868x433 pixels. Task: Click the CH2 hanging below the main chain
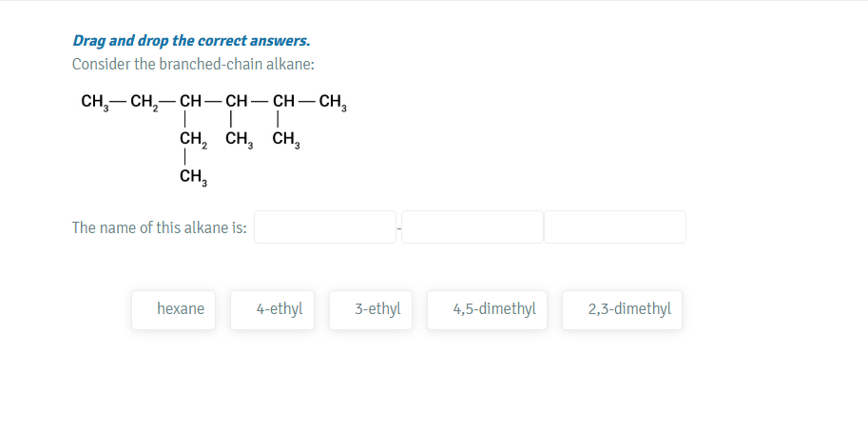193,140
